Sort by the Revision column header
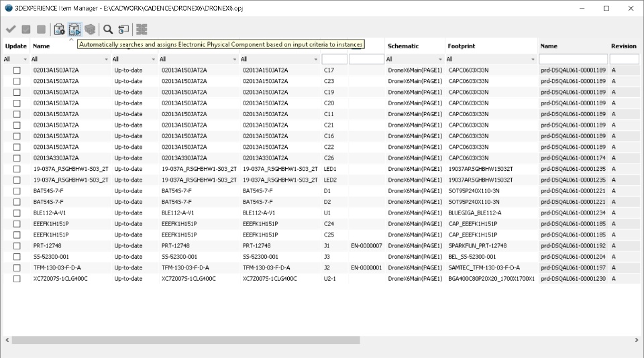Screen dimensions: 644x358 [624, 46]
